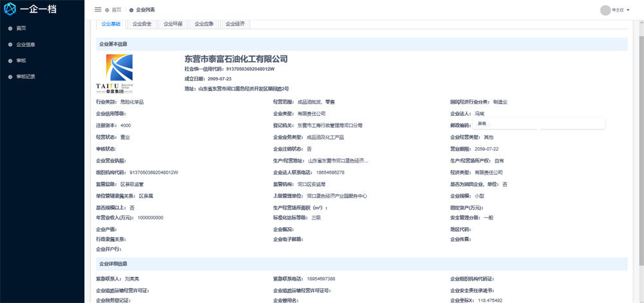Screen dimensions: 644x303
Task: Switch to the 企业经济 tab
Action: [x=235, y=24]
